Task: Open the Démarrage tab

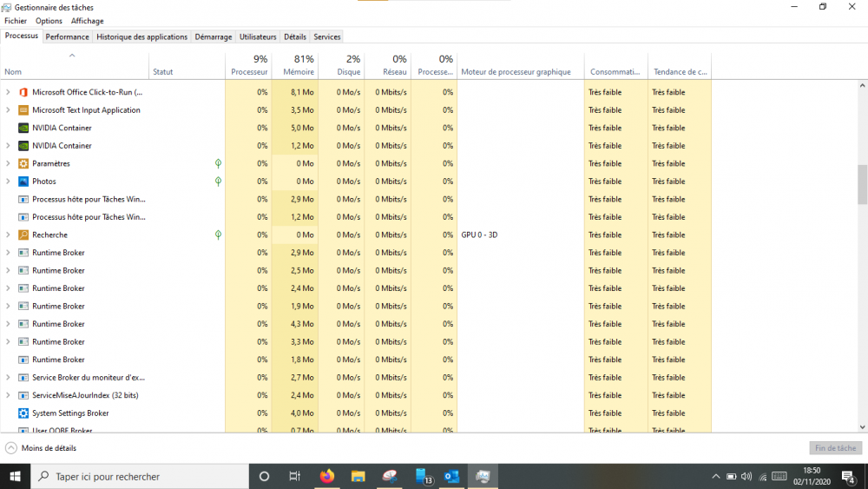Action: point(213,36)
